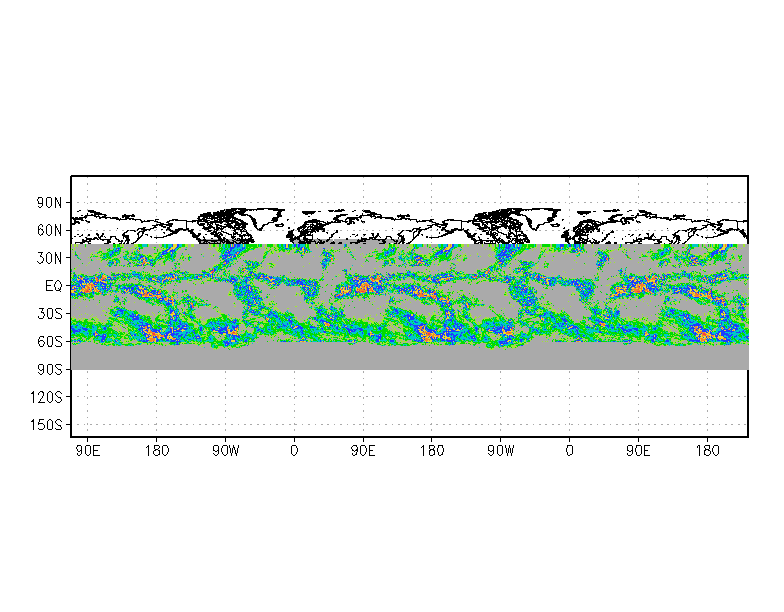
Task: Click the leftmost 90W longitude label
Action: 226,451
